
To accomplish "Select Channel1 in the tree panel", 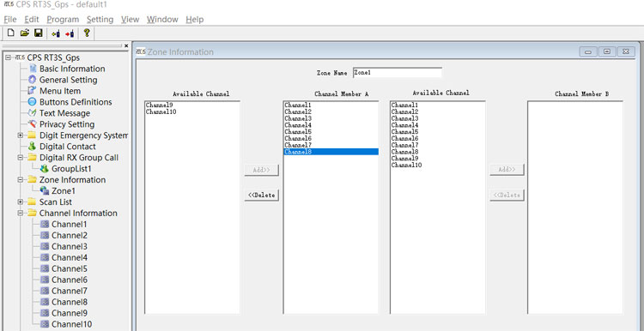I will point(69,225).
